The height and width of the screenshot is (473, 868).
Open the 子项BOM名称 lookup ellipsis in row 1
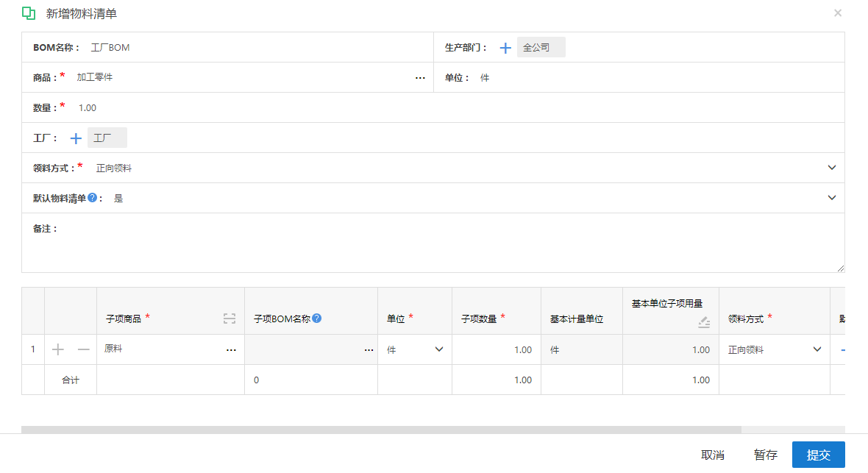coord(369,349)
